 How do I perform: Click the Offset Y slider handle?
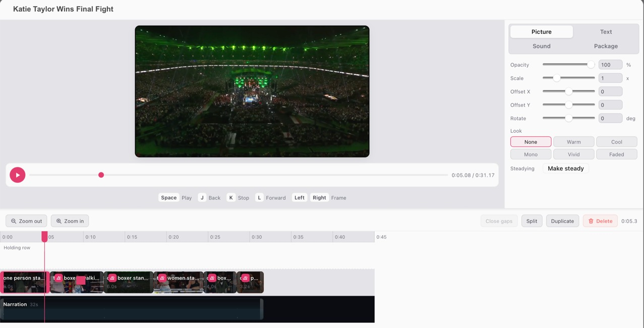click(x=568, y=105)
